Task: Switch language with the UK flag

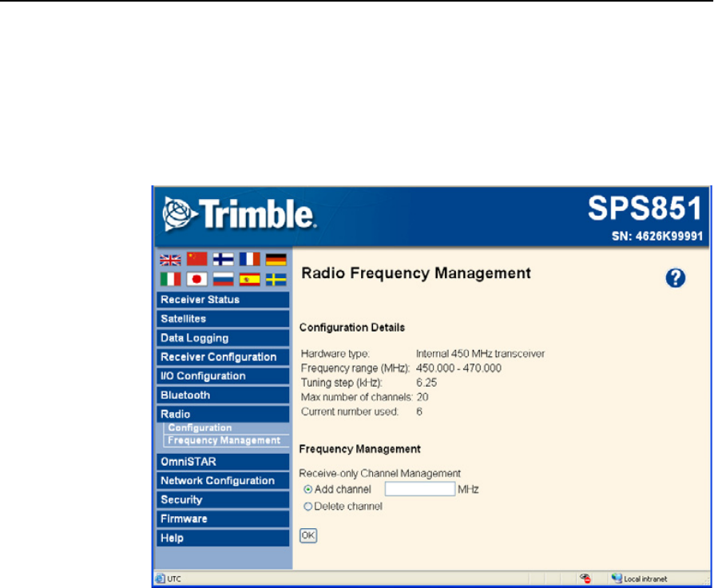Action: (170, 260)
